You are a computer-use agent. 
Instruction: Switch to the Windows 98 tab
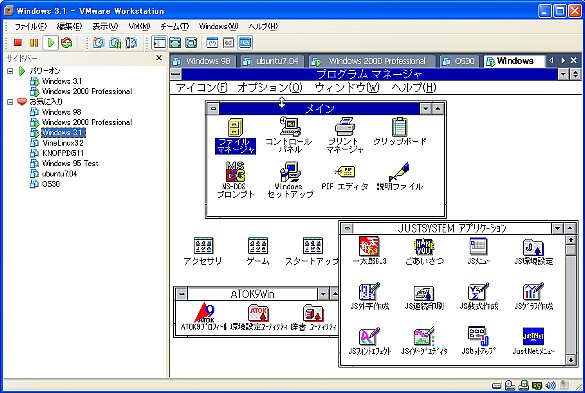point(203,61)
